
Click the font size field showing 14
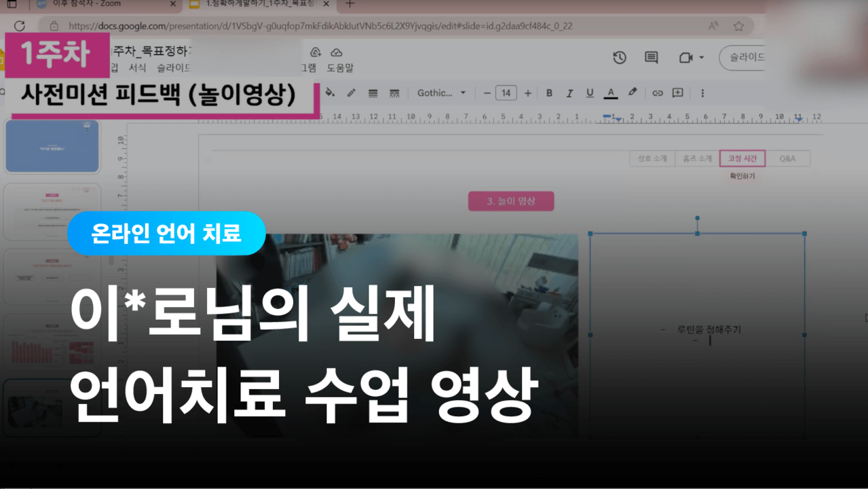(506, 93)
